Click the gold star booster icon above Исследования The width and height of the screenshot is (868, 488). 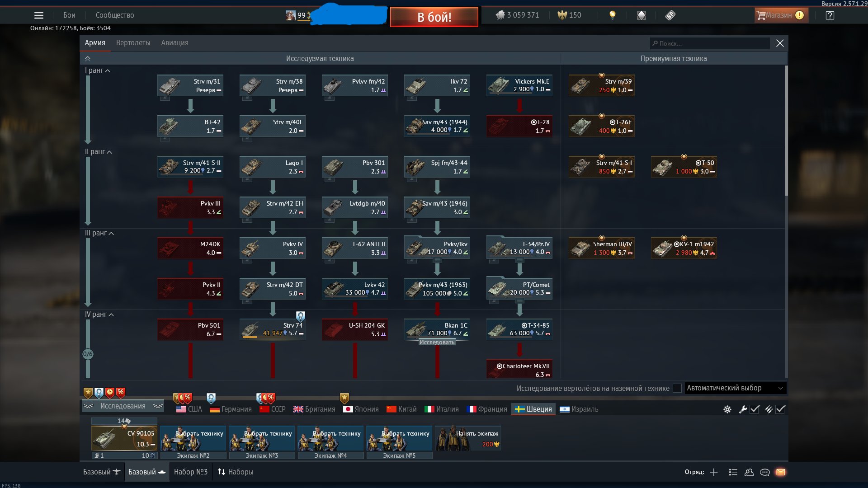tap(88, 393)
